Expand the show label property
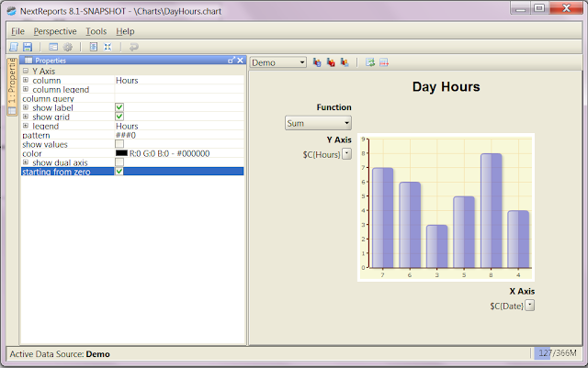This screenshot has width=588, height=368. tap(26, 107)
